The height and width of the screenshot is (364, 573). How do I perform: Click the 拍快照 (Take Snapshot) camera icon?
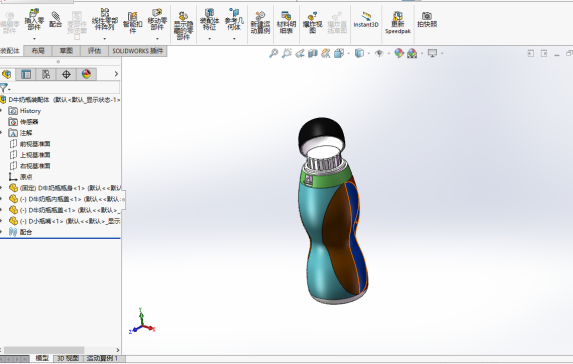pyautogui.click(x=427, y=19)
